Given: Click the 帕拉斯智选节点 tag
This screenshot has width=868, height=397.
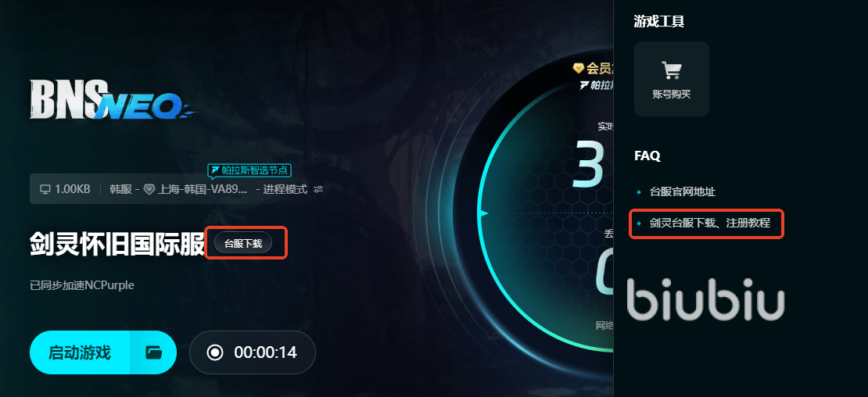Looking at the screenshot, I should 249,170.
